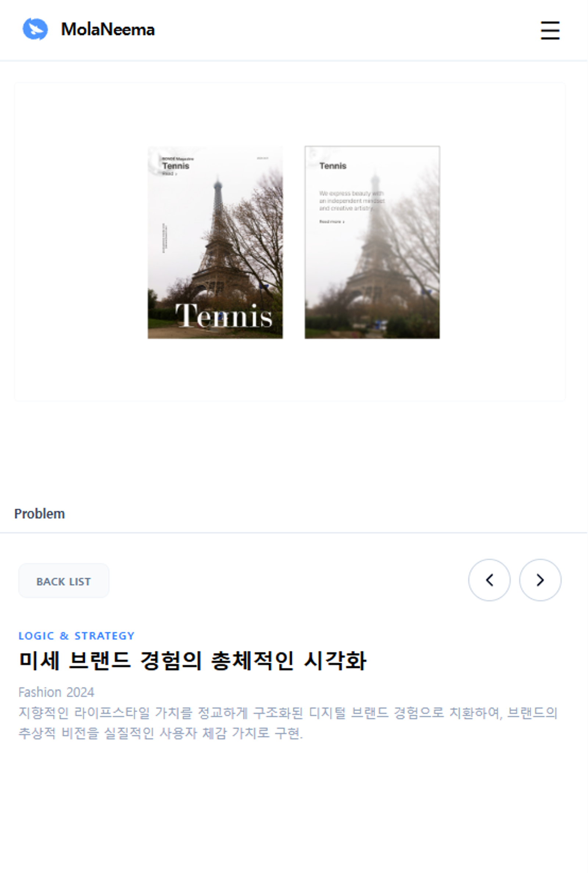Click the BONDE Magazine label on left poster
The width and height of the screenshot is (588, 873).
(178, 159)
